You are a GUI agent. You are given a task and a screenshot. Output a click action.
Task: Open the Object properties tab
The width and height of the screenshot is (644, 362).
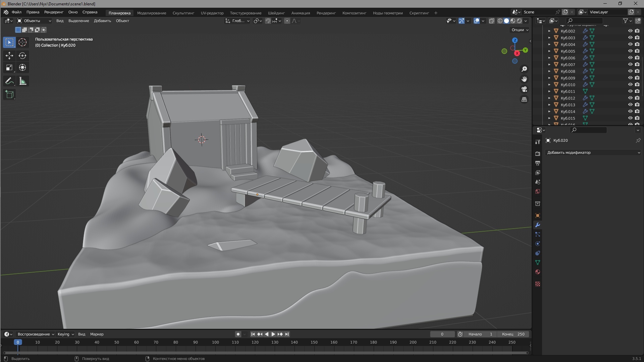(538, 216)
